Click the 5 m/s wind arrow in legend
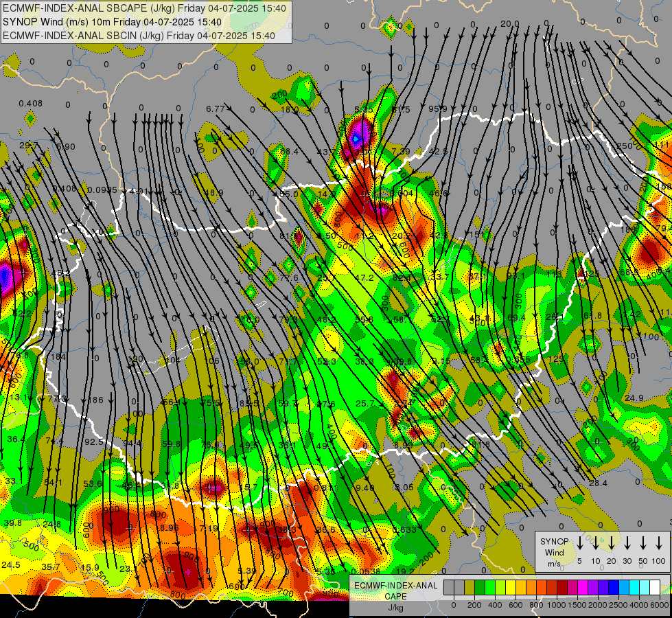Screen dimensions: 672x618 579,542
